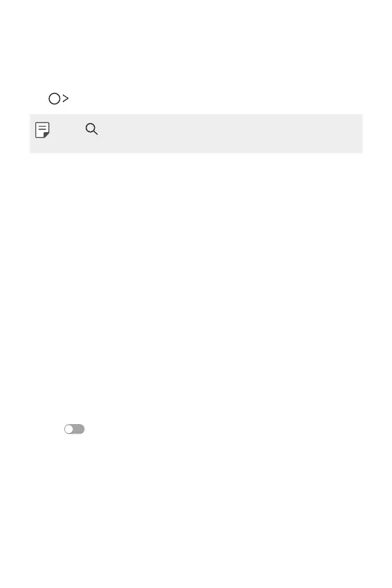Click the gray track of the switch

click(x=79, y=429)
